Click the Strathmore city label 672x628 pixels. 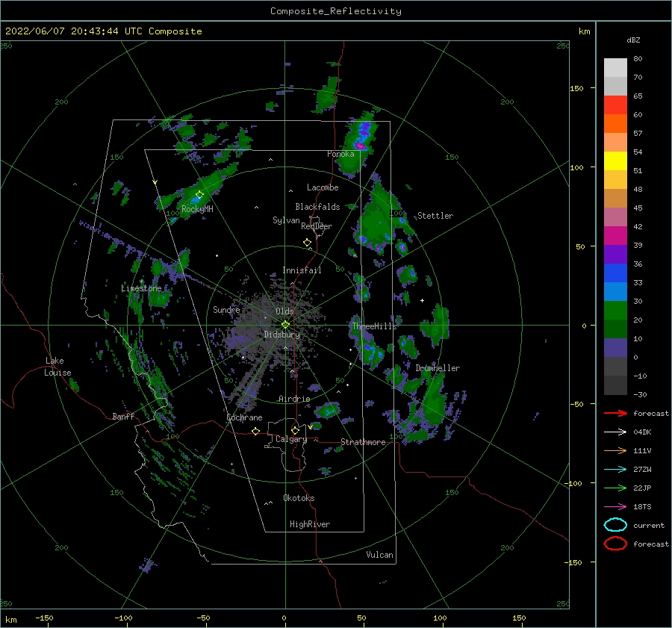click(x=363, y=442)
